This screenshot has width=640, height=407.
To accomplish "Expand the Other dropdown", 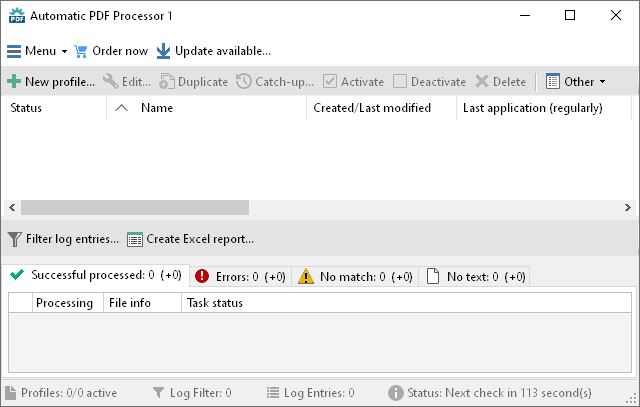I will coord(576,82).
